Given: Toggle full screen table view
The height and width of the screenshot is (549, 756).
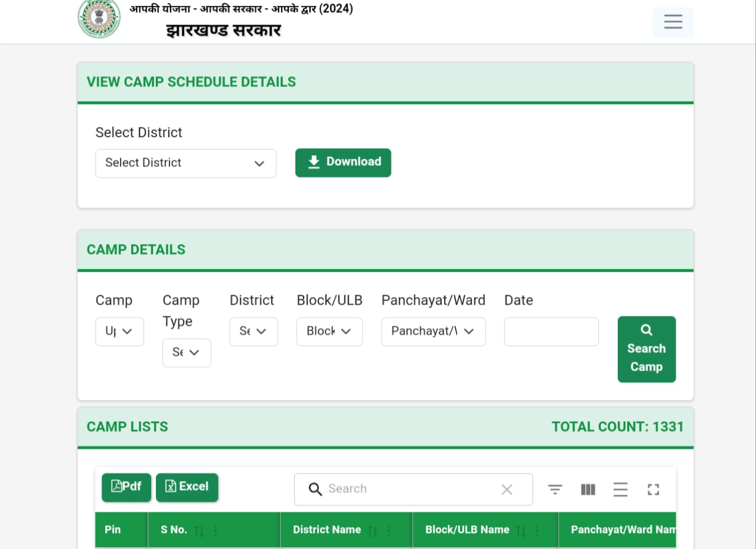Looking at the screenshot, I should point(653,489).
